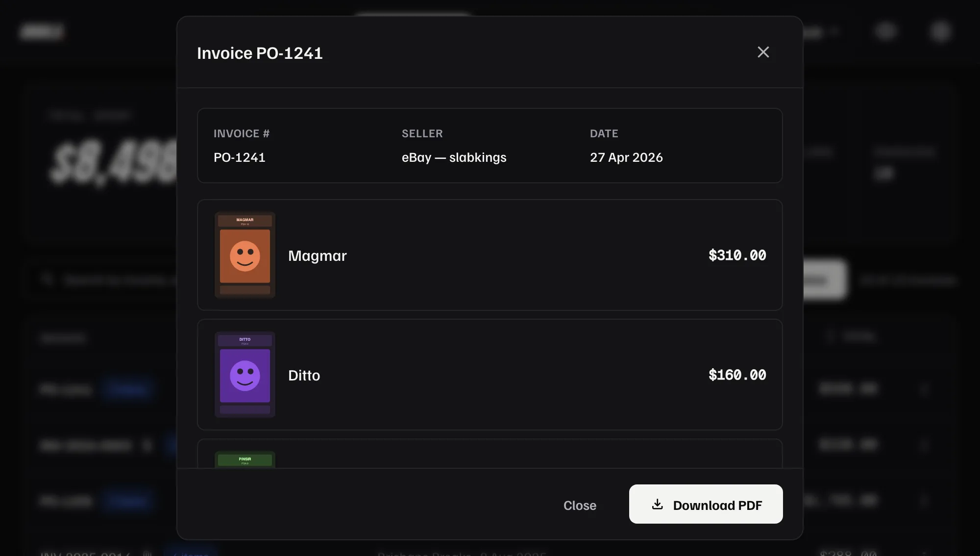This screenshot has width=980, height=556.
Task: Click the Close text button
Action: 580,505
